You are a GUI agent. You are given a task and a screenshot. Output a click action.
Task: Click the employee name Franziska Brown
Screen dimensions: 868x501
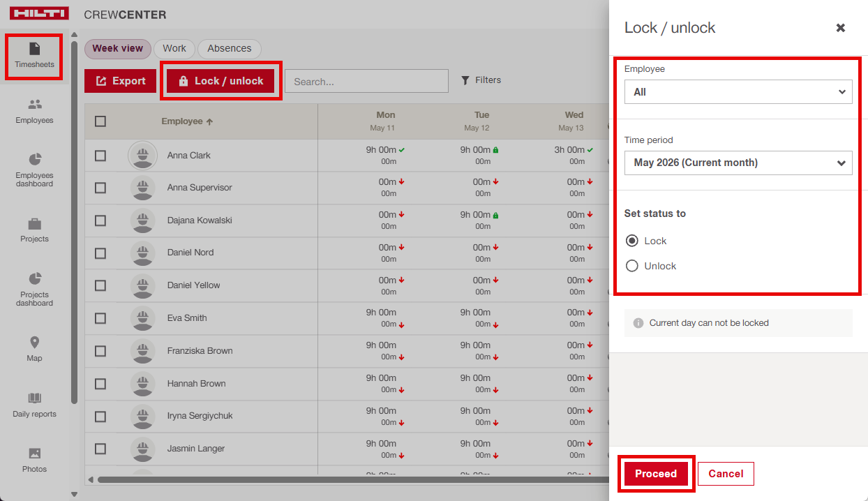click(x=200, y=351)
